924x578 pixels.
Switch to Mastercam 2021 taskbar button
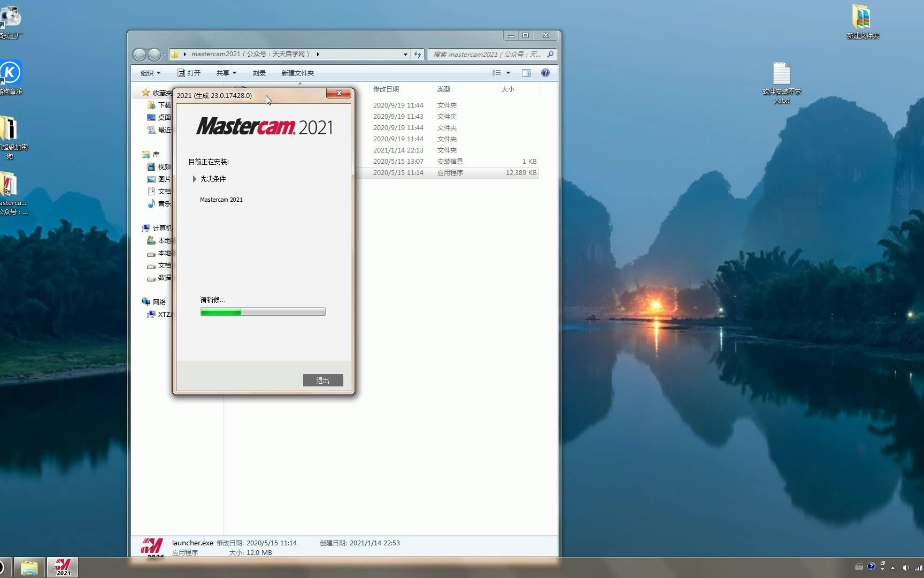coord(63,567)
